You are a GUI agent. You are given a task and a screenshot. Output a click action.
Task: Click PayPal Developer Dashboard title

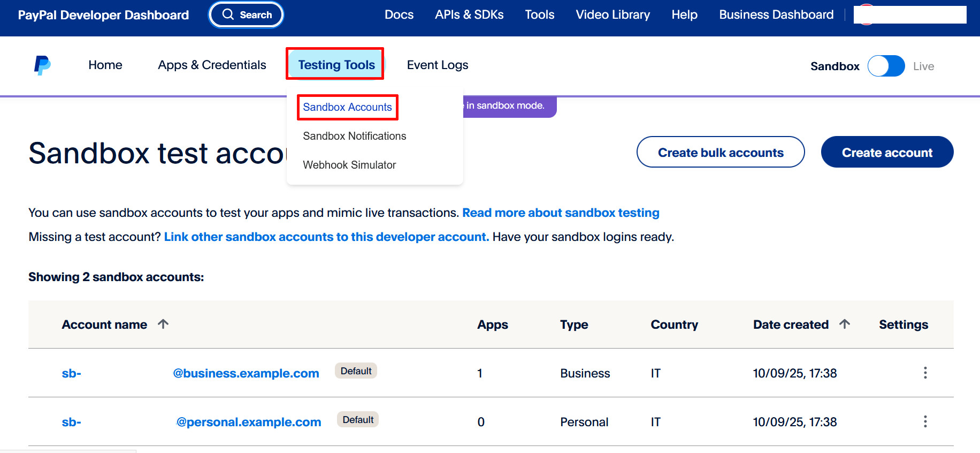(103, 15)
